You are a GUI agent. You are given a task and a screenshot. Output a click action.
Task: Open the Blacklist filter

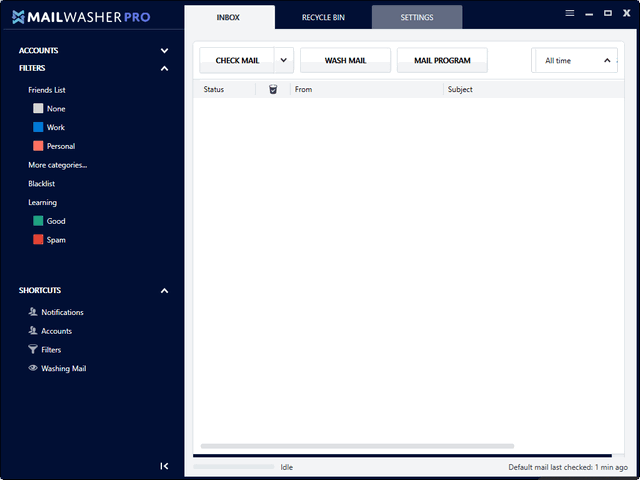tap(42, 184)
